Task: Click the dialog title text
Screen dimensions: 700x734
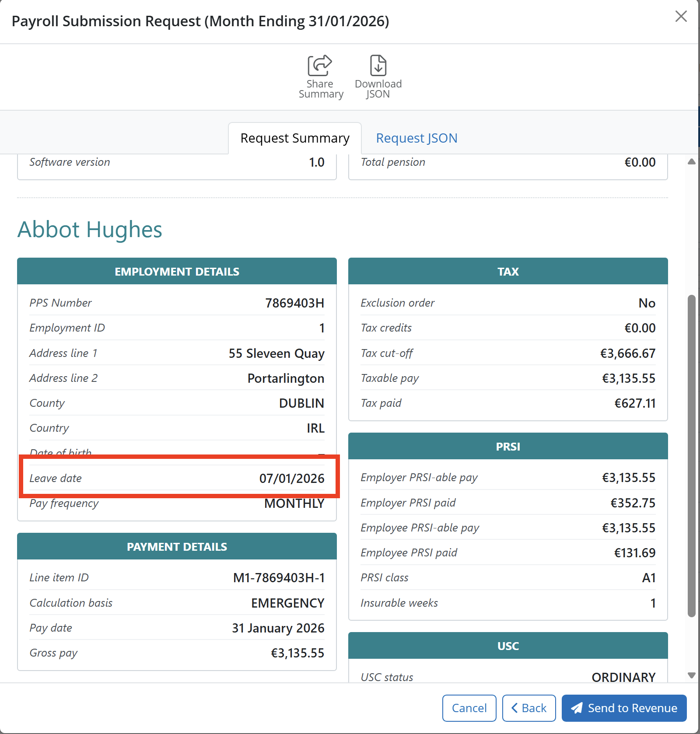Action: [x=200, y=21]
